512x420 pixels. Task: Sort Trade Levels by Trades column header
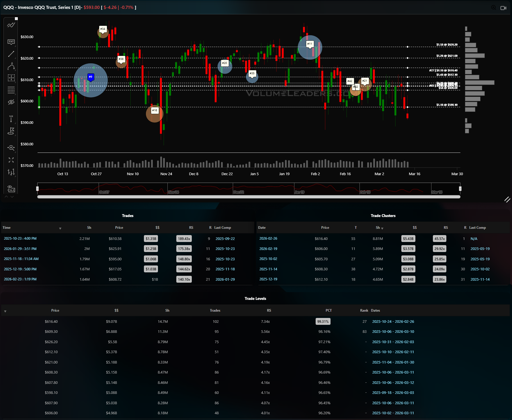(x=215, y=310)
